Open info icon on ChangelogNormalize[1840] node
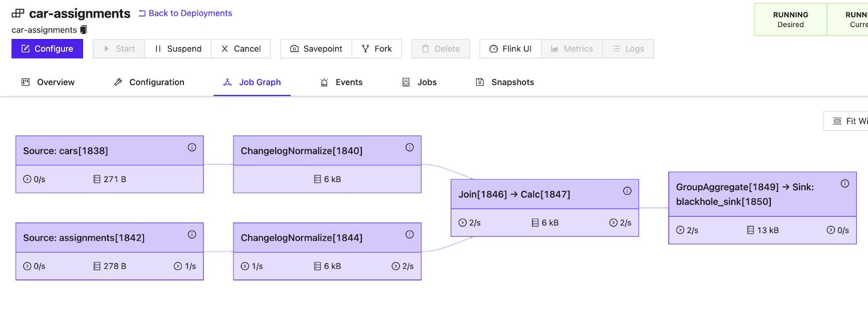 [410, 147]
